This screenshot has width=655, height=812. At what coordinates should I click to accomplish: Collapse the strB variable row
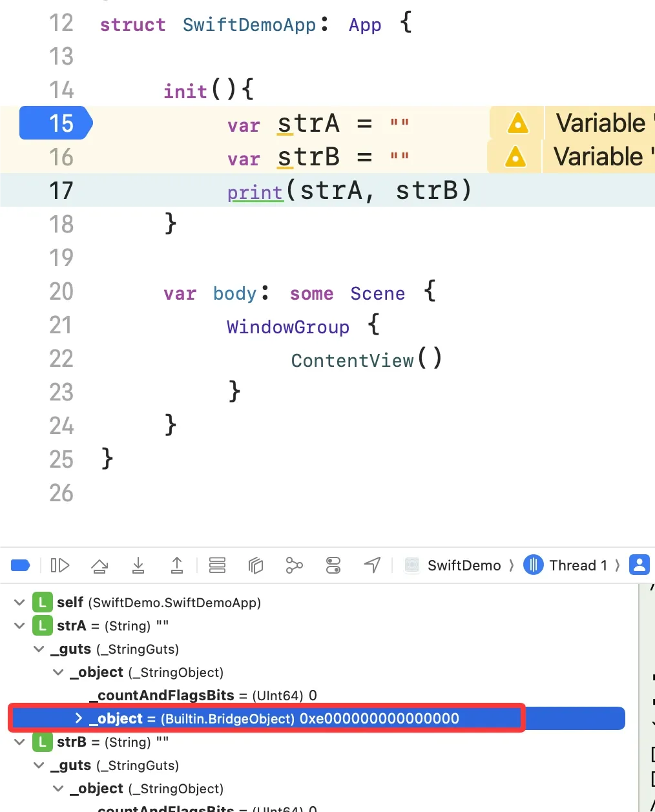point(19,742)
